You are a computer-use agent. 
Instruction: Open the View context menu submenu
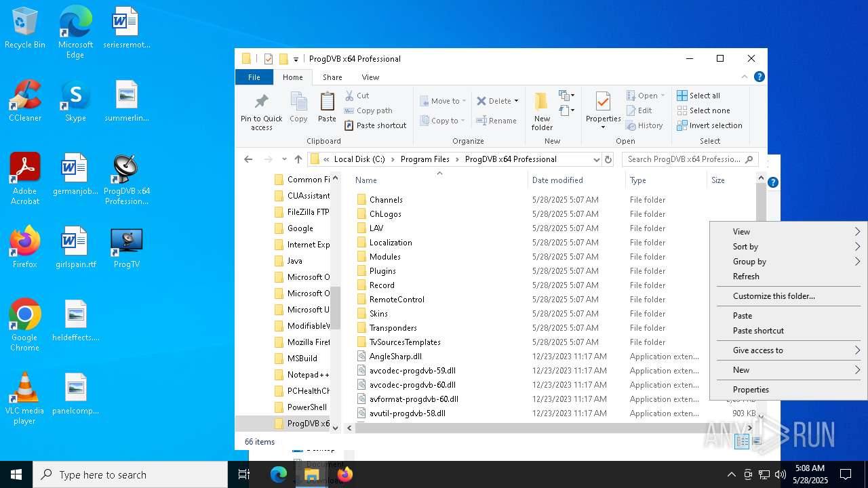789,232
